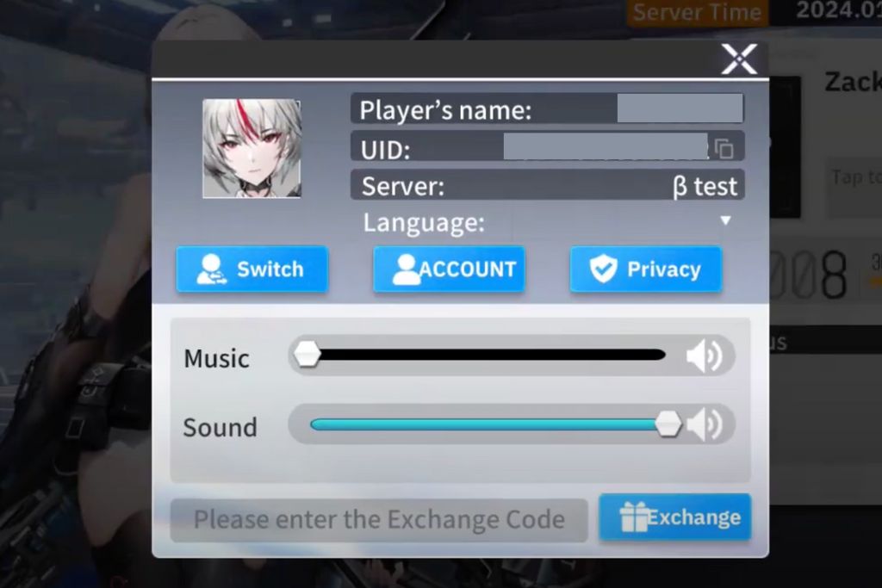The width and height of the screenshot is (882, 588).
Task: Mute music using the Music speaker icon
Action: [x=705, y=356]
